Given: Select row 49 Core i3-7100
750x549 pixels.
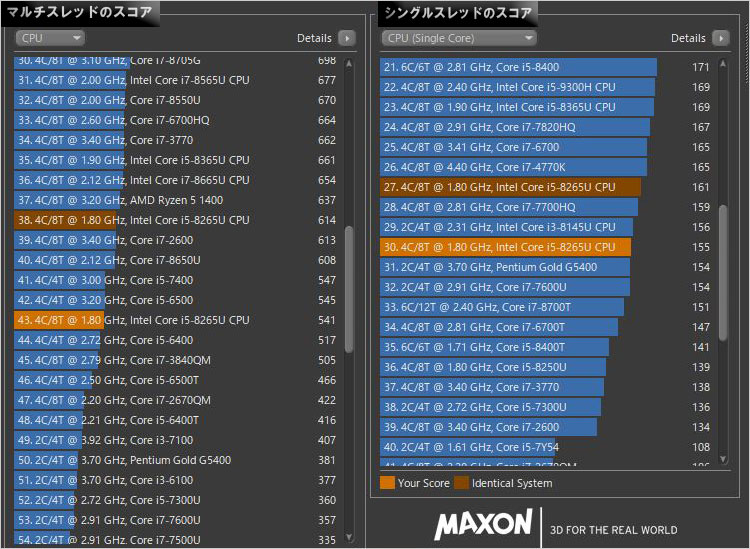Looking at the screenshot, I should (x=175, y=440).
